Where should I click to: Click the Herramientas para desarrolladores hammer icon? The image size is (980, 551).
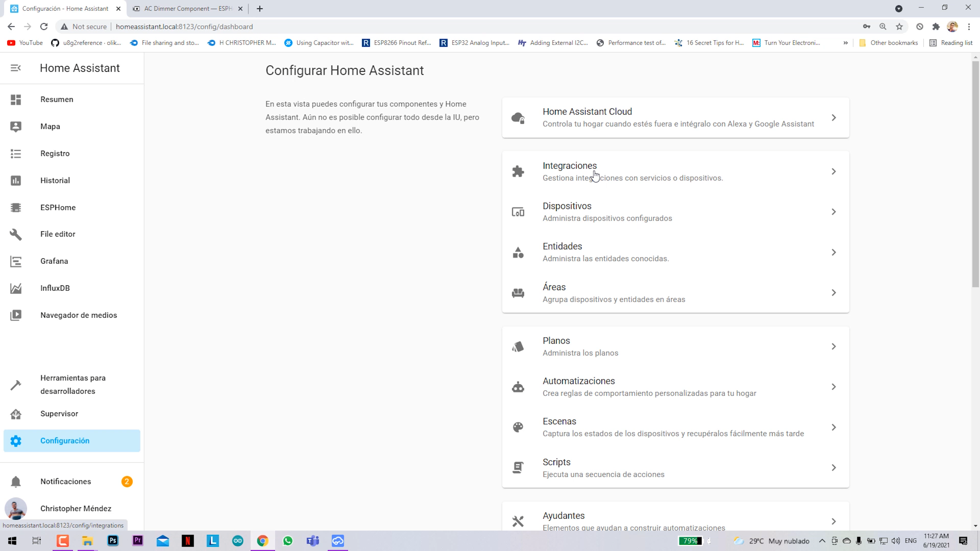(16, 385)
